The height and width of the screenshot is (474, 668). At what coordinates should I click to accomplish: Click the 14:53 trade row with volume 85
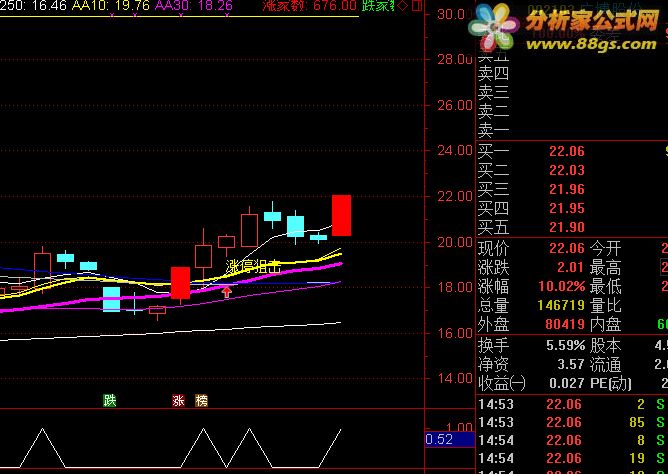572,422
